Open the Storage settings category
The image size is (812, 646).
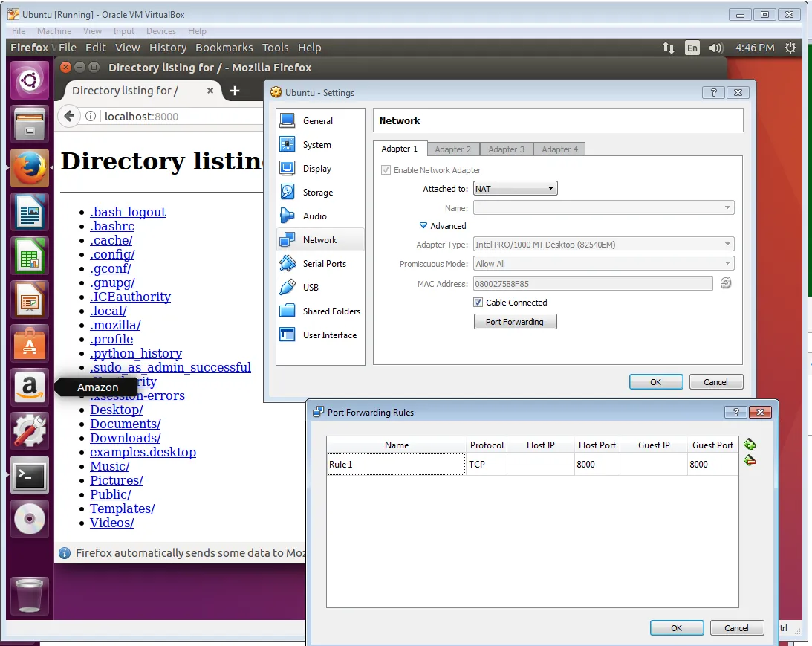pyautogui.click(x=320, y=193)
